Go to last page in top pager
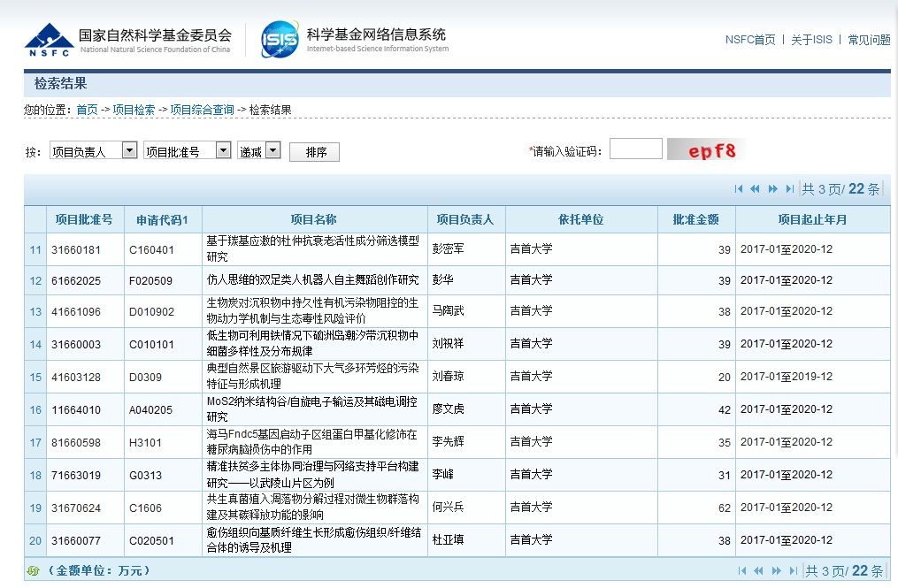898x588 pixels. (x=790, y=189)
